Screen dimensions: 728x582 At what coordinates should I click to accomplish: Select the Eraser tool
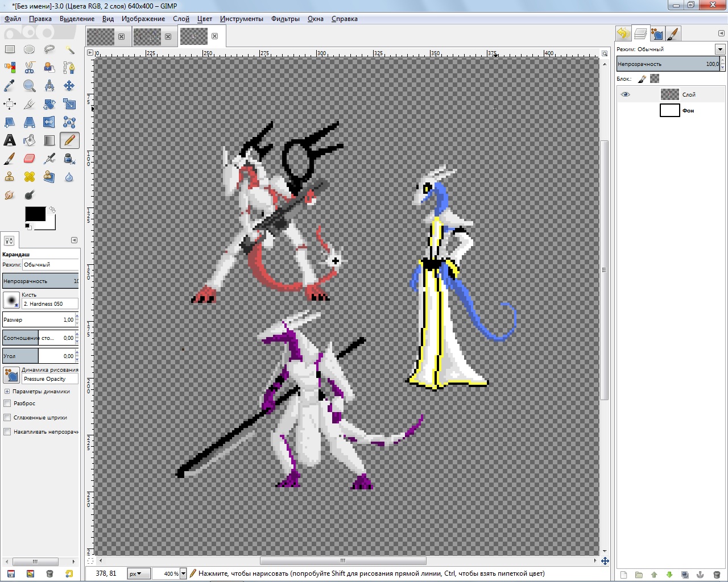30,159
